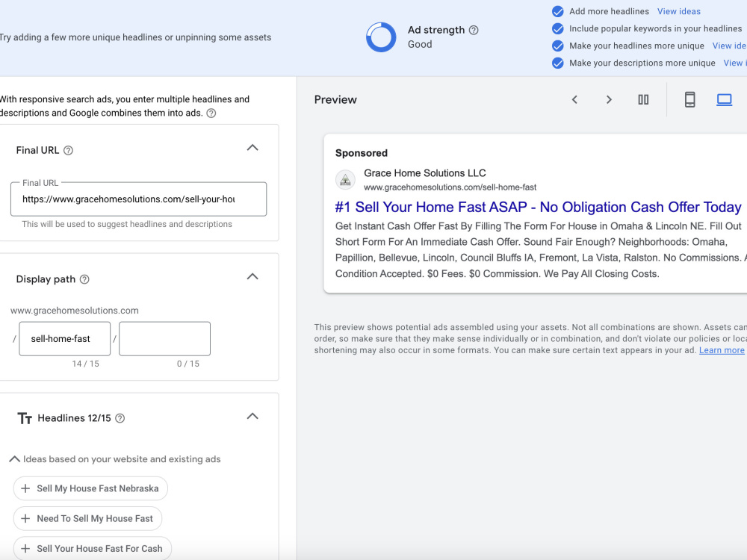This screenshot has width=747, height=560.
Task: Click plus icon for Need To Sell My House Fast
Action: tap(25, 519)
